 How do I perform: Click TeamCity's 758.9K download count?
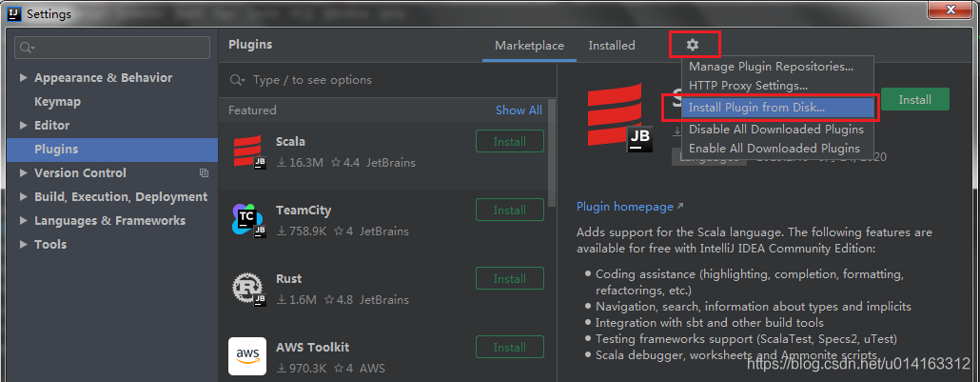[x=302, y=231]
